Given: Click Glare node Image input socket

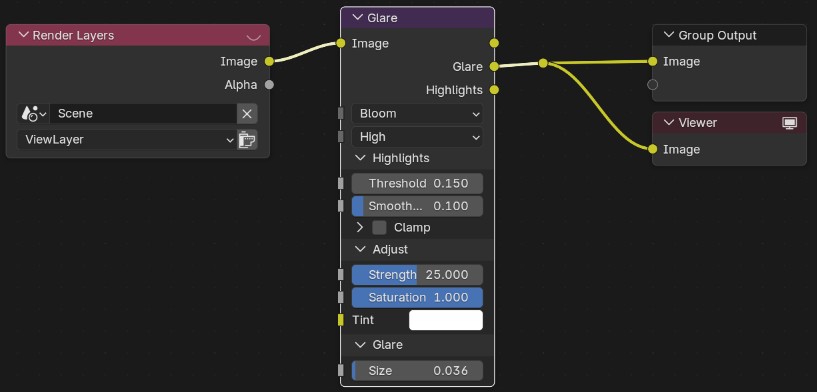Looking at the screenshot, I should 341,43.
